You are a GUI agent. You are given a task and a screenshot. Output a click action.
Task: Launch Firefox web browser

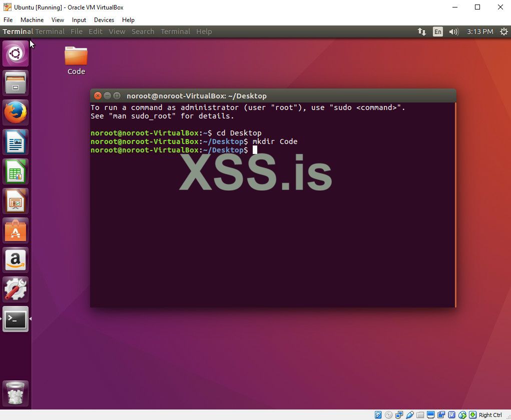click(16, 112)
